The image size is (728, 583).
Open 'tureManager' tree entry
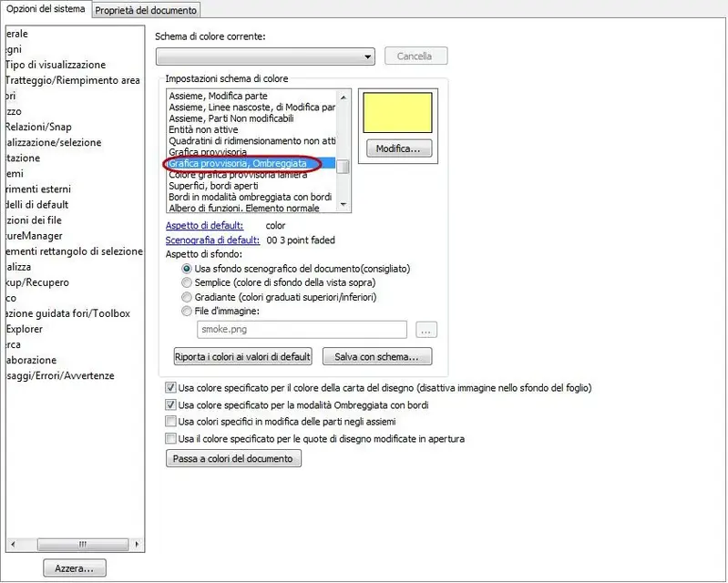35,236
